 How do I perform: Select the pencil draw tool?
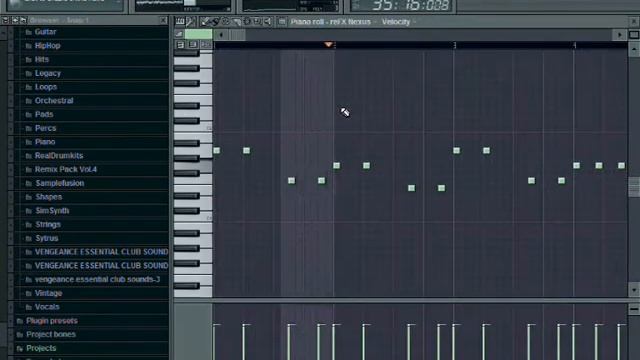coord(205,22)
